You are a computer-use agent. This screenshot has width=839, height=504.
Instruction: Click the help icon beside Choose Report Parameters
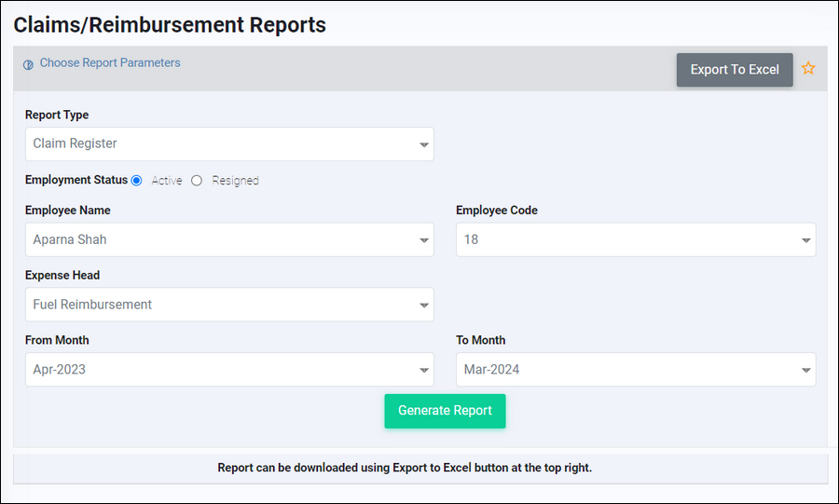(x=28, y=64)
